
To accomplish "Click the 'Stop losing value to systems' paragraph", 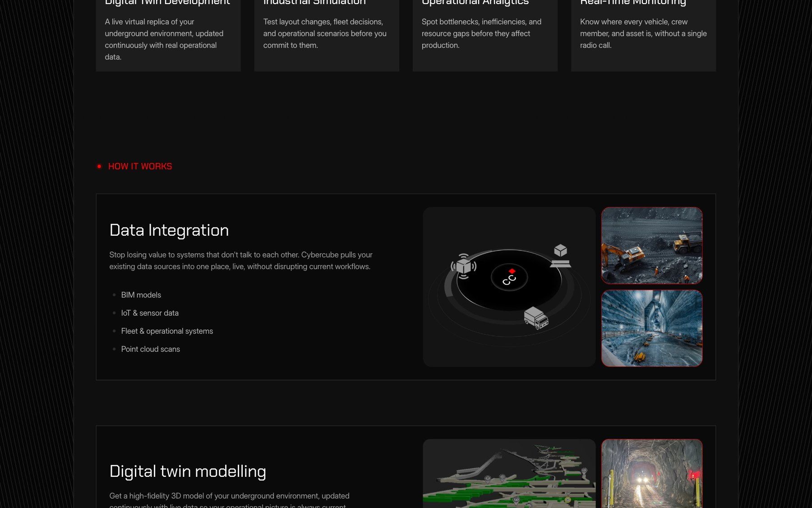I will tap(241, 261).
